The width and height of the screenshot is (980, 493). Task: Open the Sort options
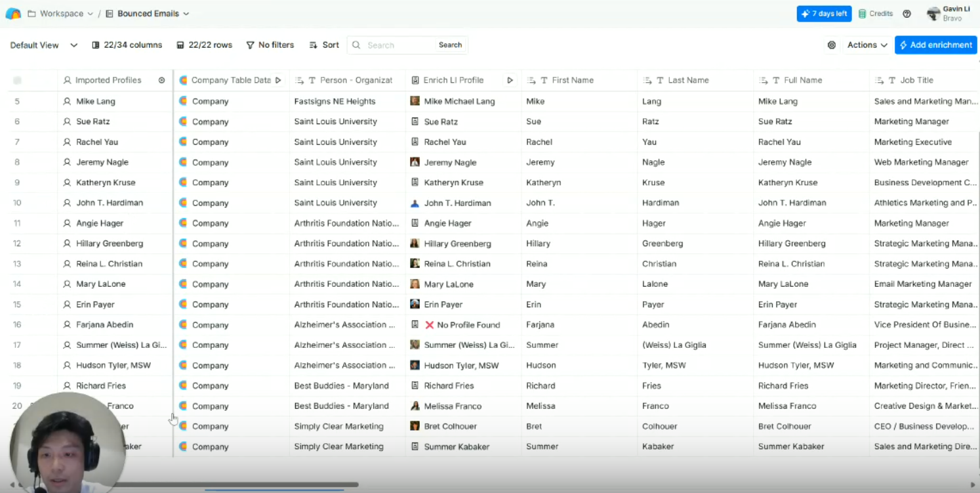[324, 45]
